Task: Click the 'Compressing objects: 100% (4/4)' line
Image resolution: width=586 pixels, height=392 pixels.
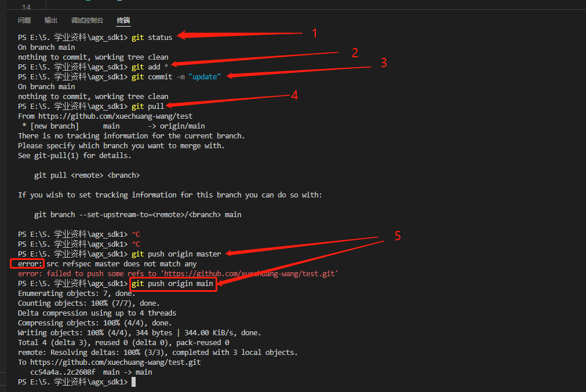Action: coord(94,323)
